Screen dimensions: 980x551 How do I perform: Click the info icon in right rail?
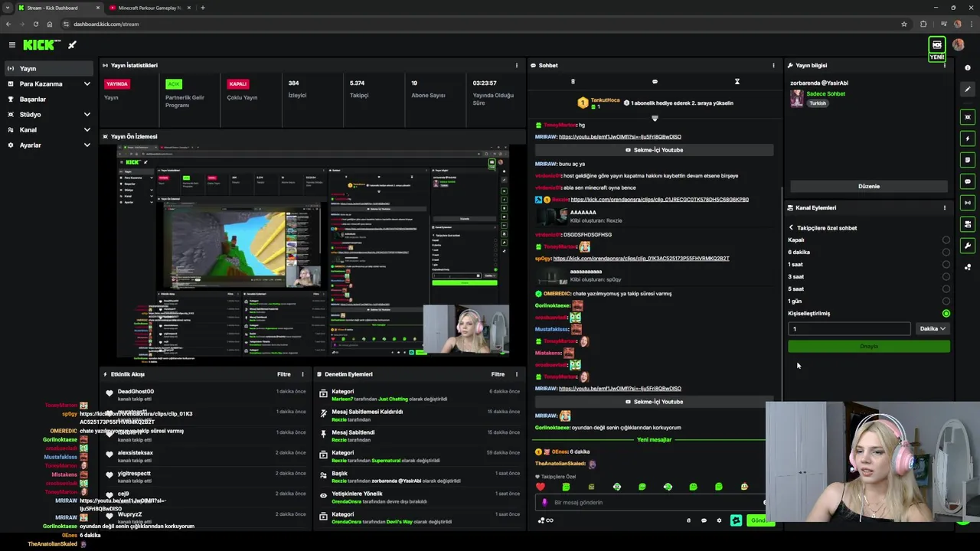pyautogui.click(x=968, y=67)
